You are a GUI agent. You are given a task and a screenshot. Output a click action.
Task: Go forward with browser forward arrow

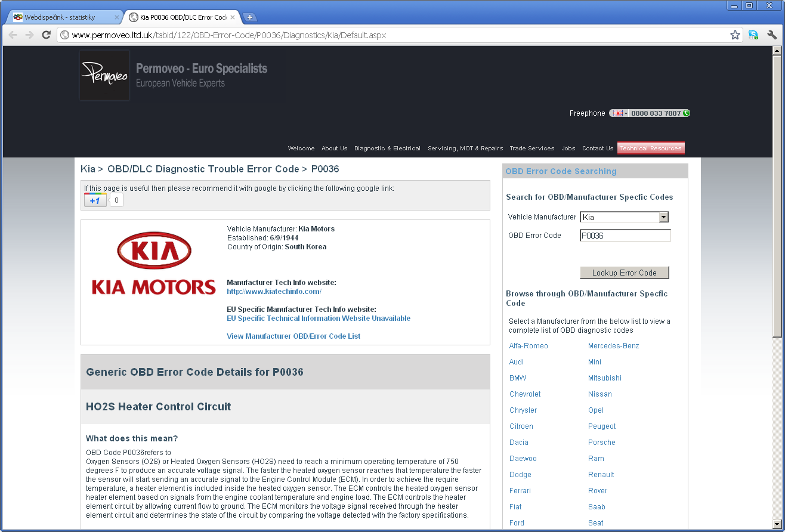[x=29, y=35]
